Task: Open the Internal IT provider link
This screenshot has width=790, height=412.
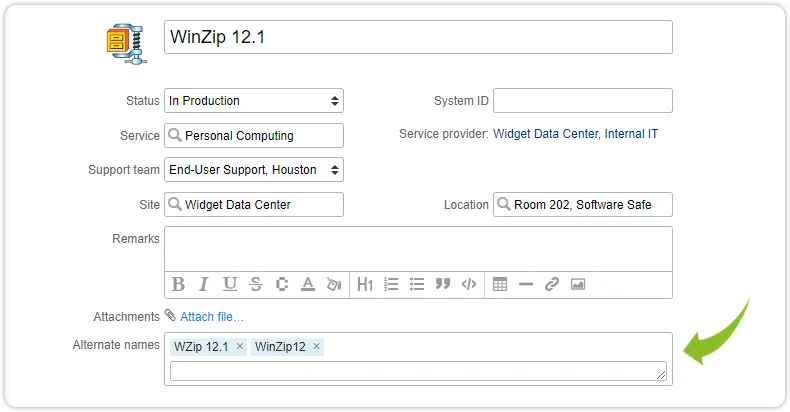Action: point(631,134)
